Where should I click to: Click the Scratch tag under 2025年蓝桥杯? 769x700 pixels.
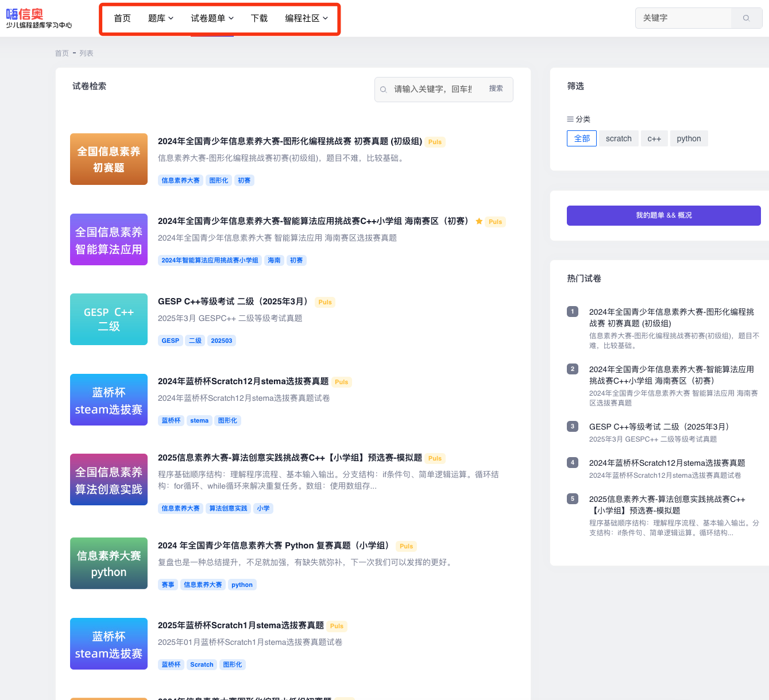point(202,664)
